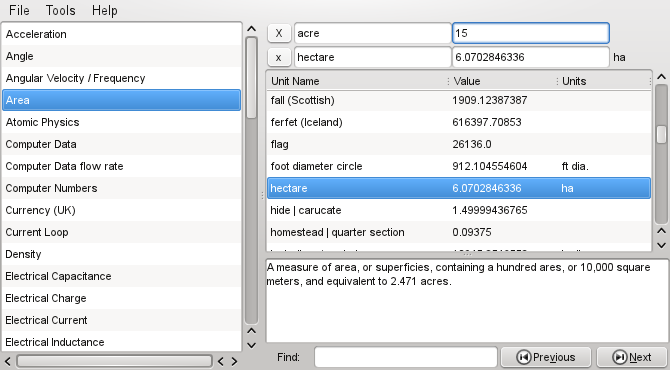Viewport: 670px width, 370px height.
Task: Click the value field containing 15
Action: point(531,33)
